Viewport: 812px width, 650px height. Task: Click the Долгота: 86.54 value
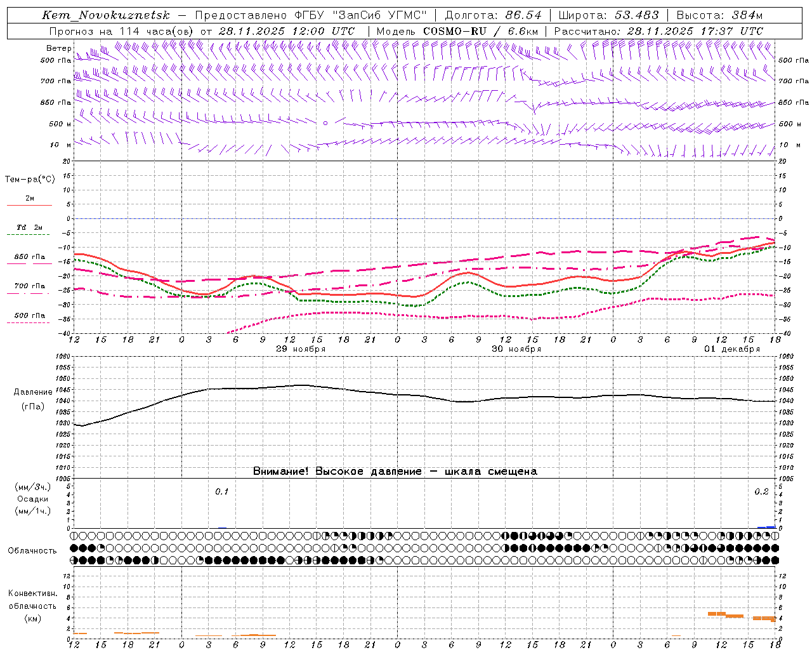(493, 15)
